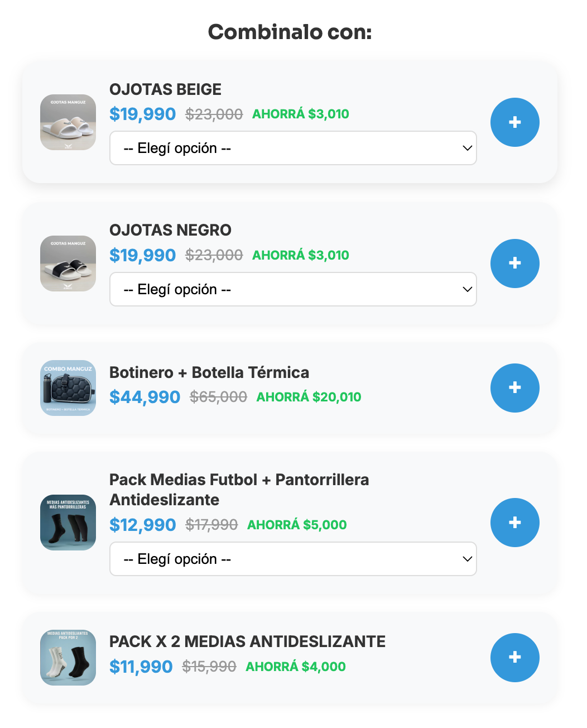Add Botinero + Botella Térmica combo
This screenshot has width=587, height=728.
tap(514, 388)
